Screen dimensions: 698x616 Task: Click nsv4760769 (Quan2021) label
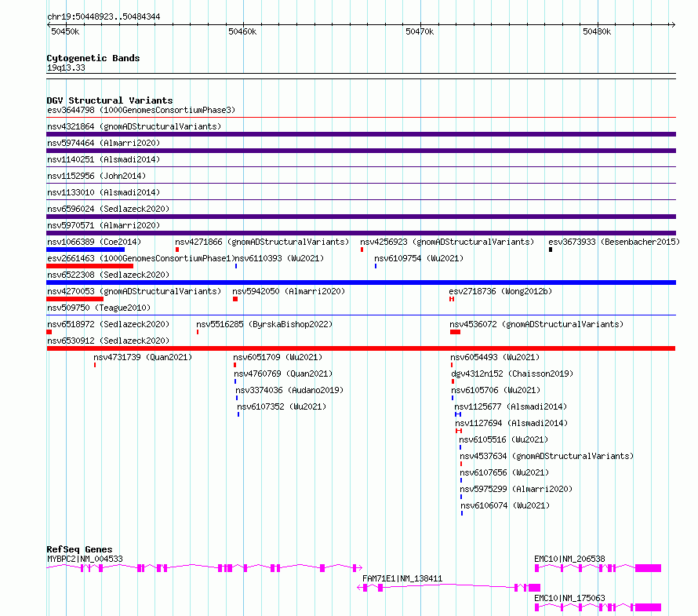pyautogui.click(x=283, y=374)
